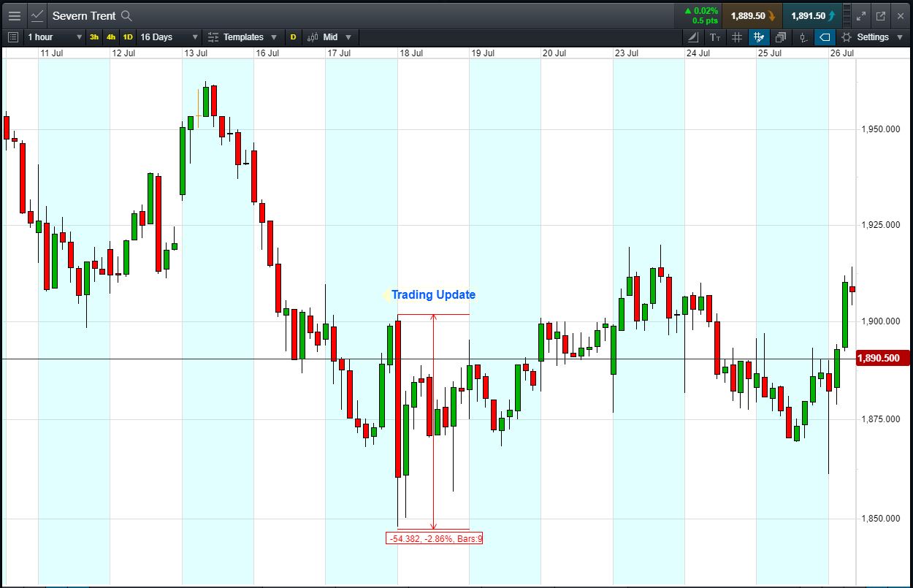913x588 pixels.
Task: Click the stacked windows compare icon
Action: tap(781, 37)
